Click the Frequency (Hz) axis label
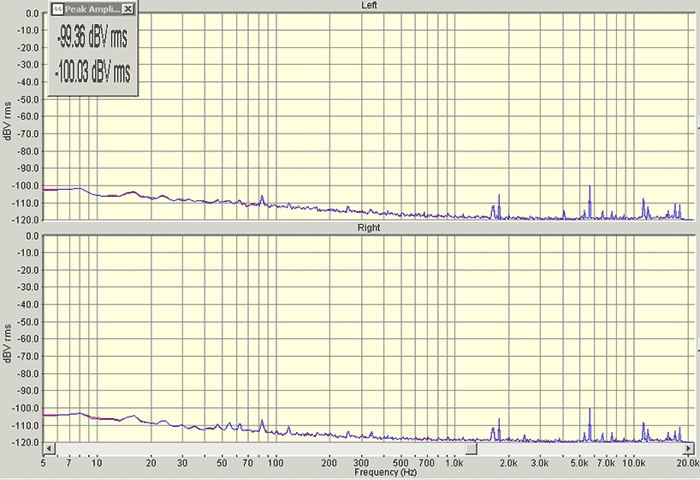 (x=386, y=472)
